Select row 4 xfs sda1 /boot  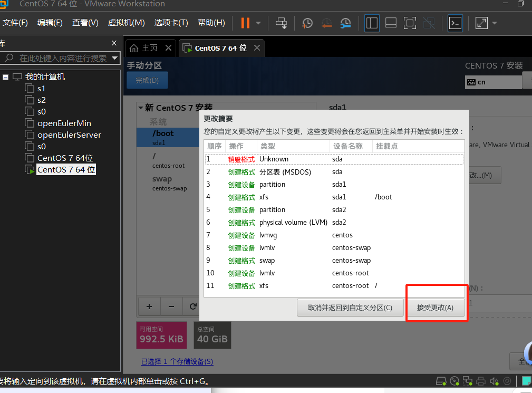(x=334, y=197)
